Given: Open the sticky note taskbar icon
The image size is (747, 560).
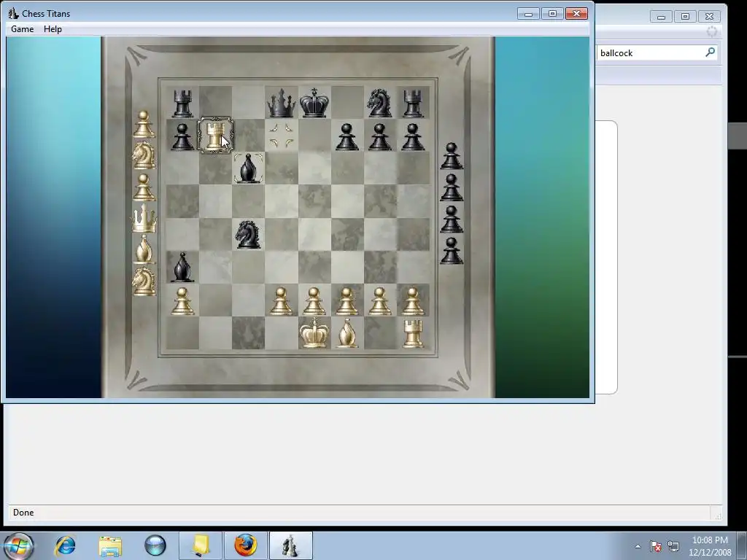Looking at the screenshot, I should 201,545.
